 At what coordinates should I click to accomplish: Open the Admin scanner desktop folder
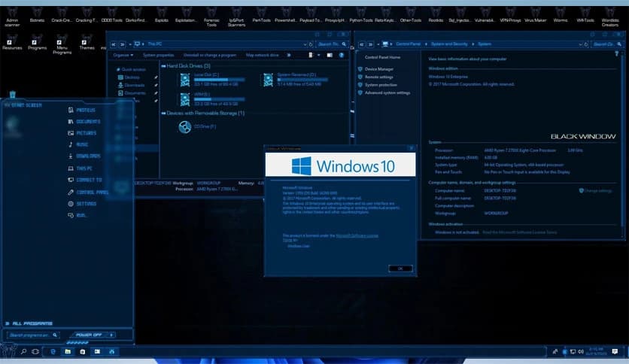[x=12, y=17]
